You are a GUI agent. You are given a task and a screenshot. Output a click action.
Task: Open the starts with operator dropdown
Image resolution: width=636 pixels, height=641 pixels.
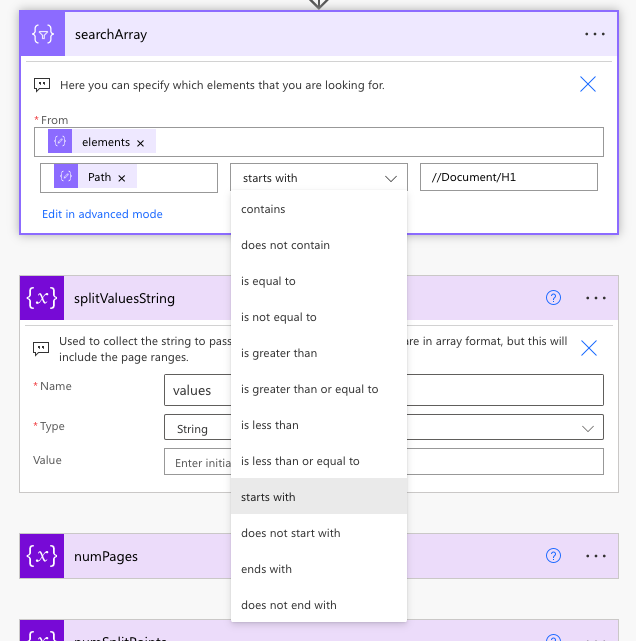point(319,178)
